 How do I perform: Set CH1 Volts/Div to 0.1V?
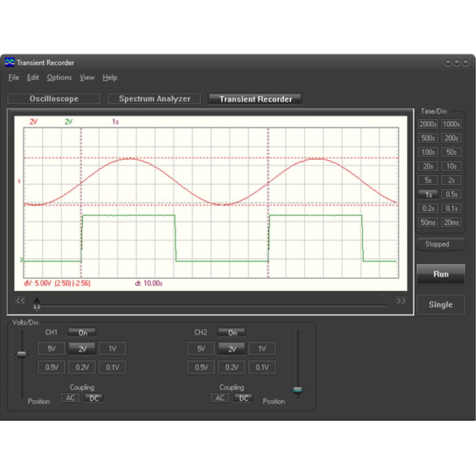point(112,367)
